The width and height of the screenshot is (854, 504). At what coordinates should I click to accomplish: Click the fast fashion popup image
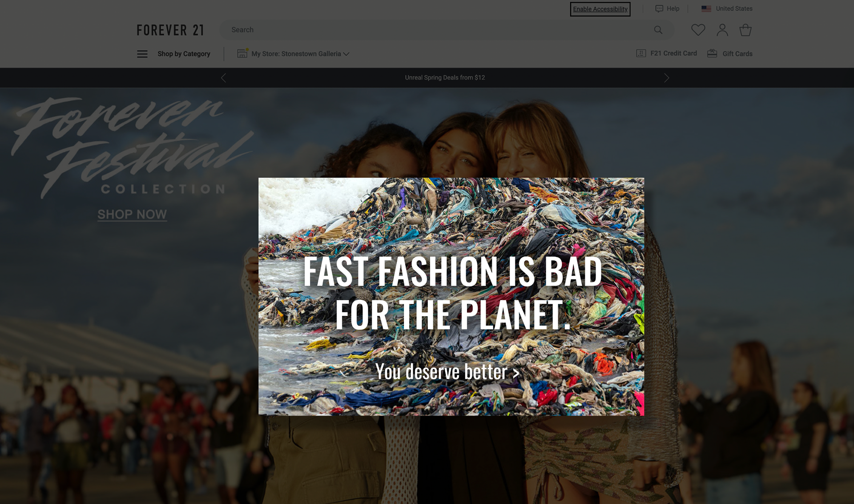[x=451, y=297]
